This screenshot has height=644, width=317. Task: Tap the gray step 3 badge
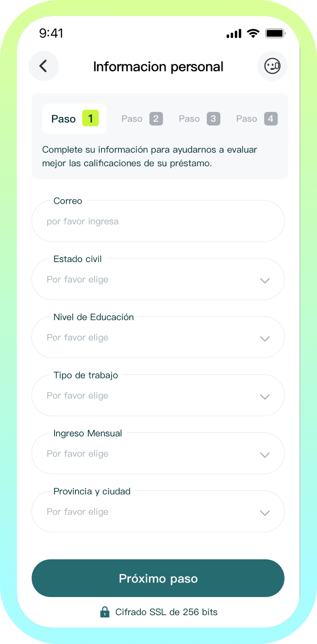213,119
